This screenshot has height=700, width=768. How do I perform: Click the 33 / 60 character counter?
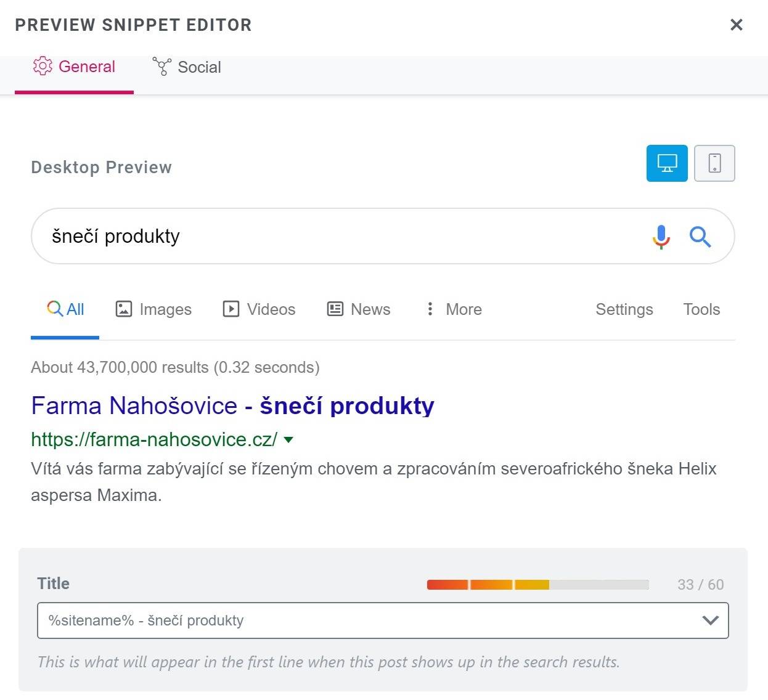point(701,585)
